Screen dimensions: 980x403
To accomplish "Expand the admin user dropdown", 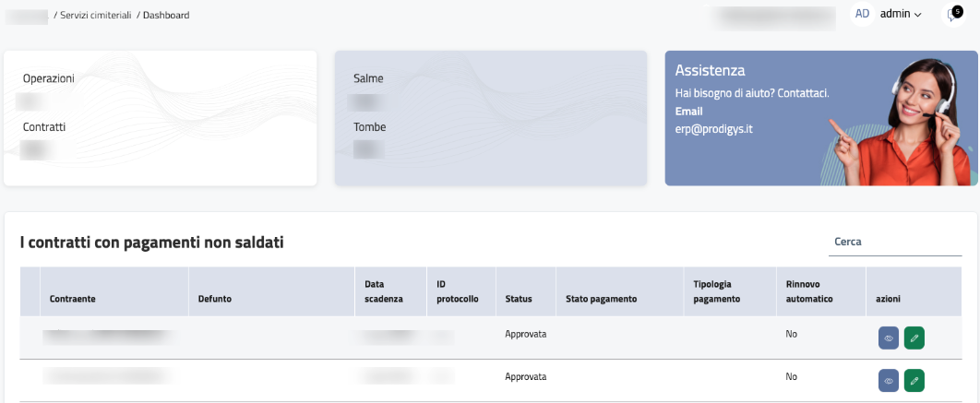I will point(901,15).
